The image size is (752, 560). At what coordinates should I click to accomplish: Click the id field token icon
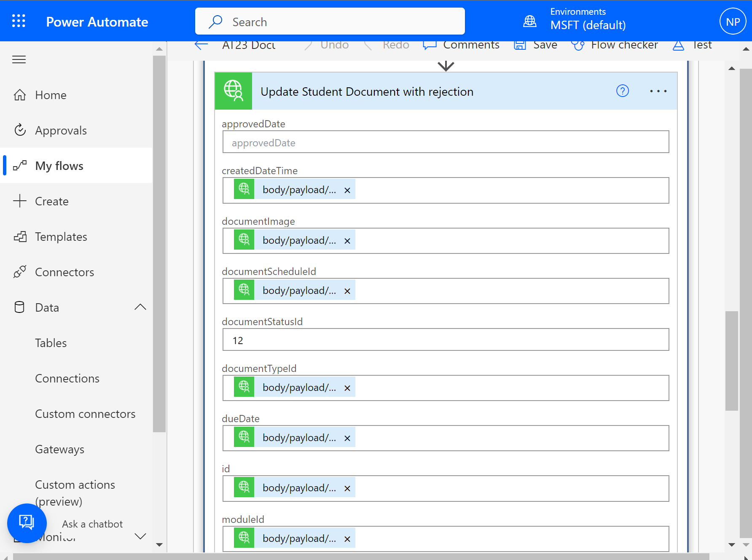coord(244,487)
